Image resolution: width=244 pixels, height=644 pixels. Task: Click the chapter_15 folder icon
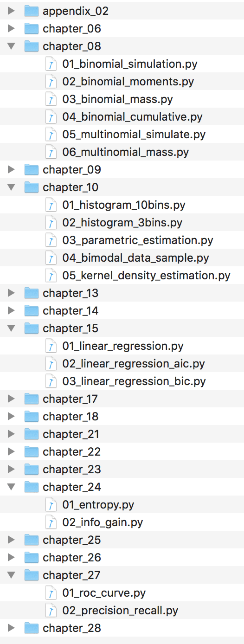click(x=31, y=328)
